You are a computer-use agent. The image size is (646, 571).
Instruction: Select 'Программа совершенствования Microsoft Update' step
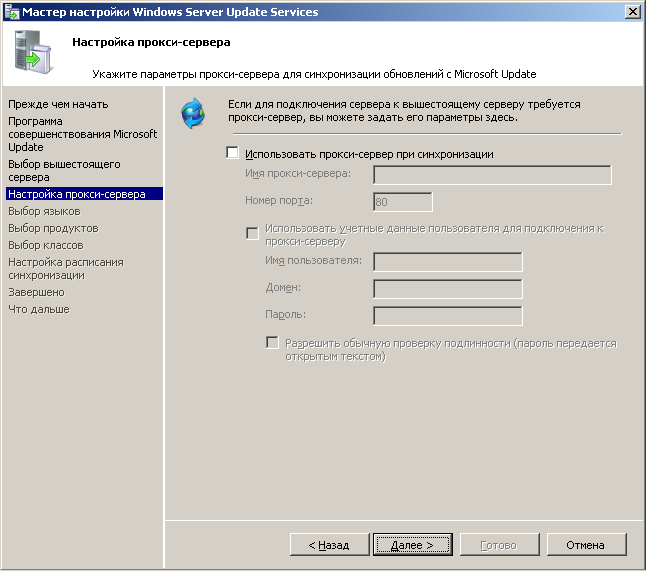coord(82,134)
